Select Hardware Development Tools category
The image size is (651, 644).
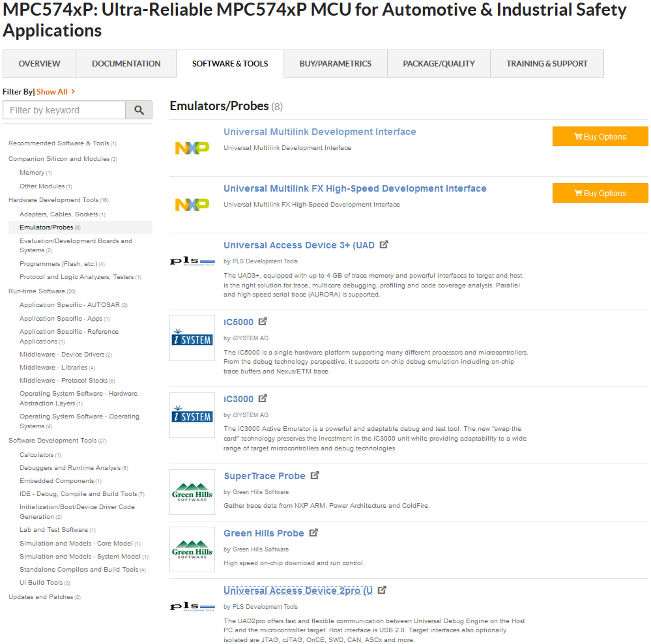[53, 200]
